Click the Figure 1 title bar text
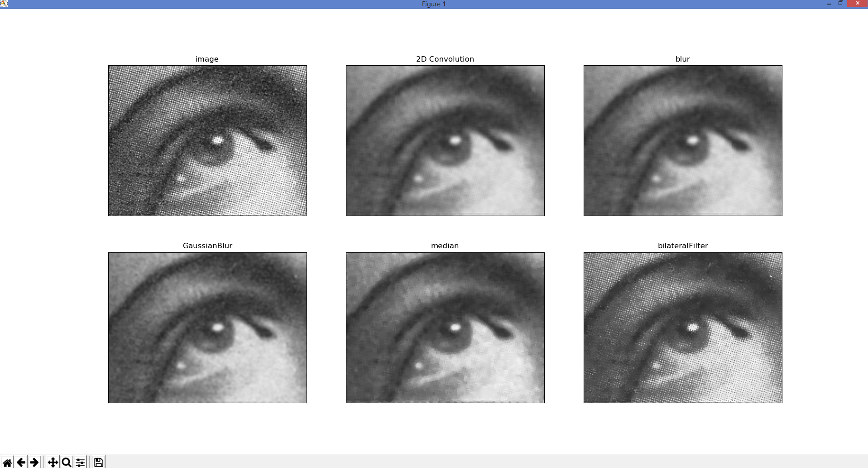The height and width of the screenshot is (468, 868). 433,4
